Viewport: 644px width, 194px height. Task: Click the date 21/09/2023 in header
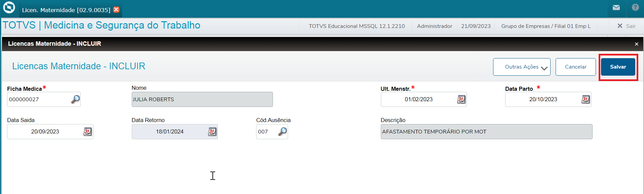coord(476,26)
